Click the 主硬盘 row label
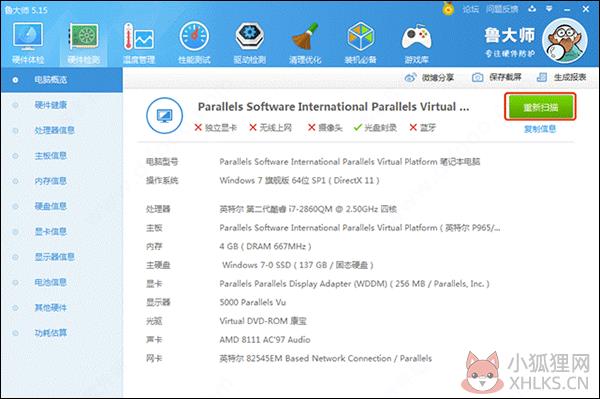This screenshot has height=399, width=600. 158,265
